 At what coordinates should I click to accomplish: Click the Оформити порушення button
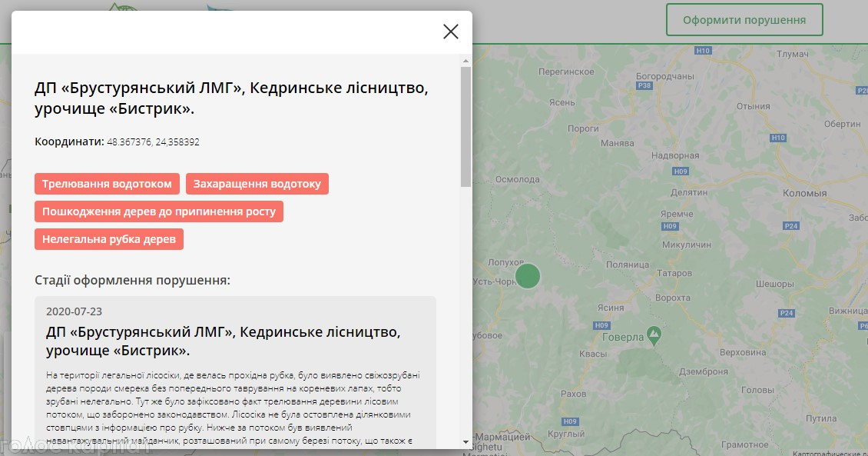point(744,20)
